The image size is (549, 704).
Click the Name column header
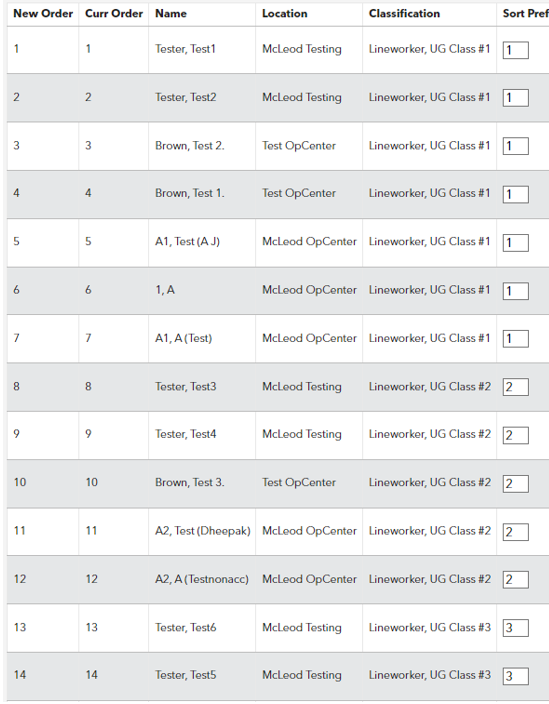coord(171,13)
